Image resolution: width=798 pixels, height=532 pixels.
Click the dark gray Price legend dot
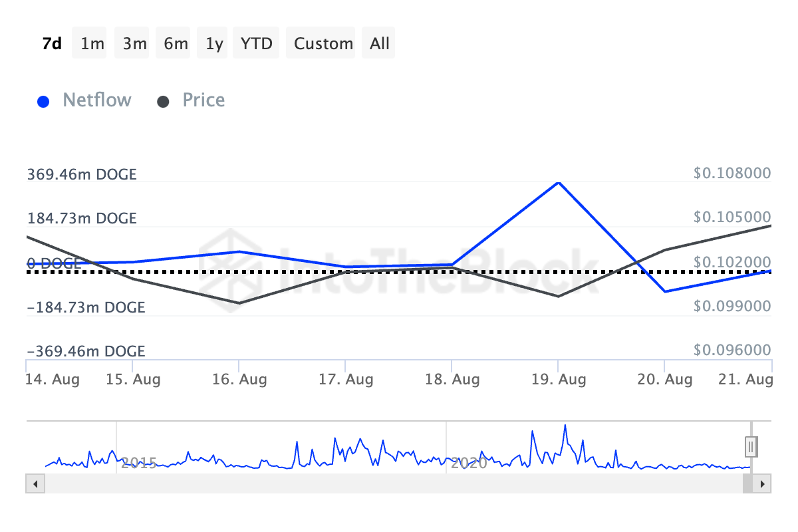164,101
